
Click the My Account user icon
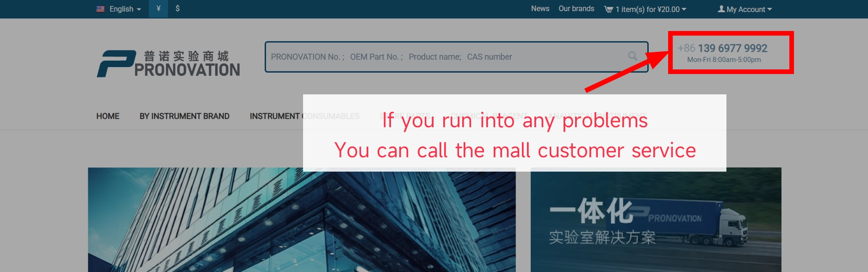[x=721, y=9]
